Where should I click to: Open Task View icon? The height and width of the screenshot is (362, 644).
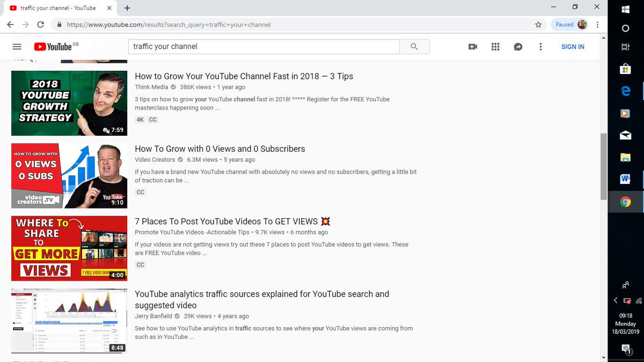click(625, 47)
